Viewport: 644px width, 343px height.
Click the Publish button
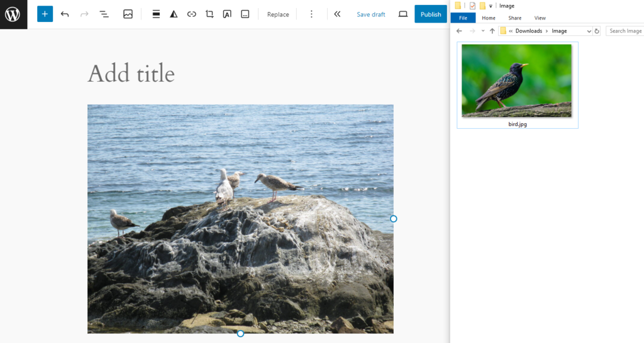click(x=430, y=14)
